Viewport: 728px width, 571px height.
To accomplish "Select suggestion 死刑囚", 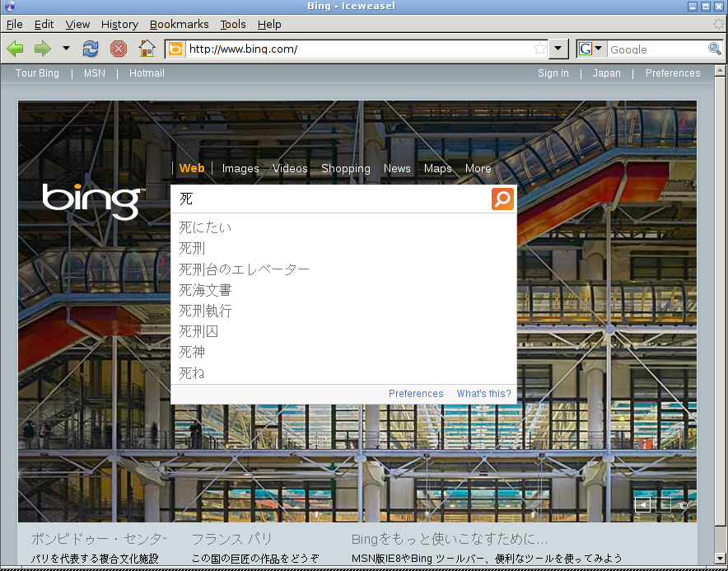I will [x=343, y=331].
